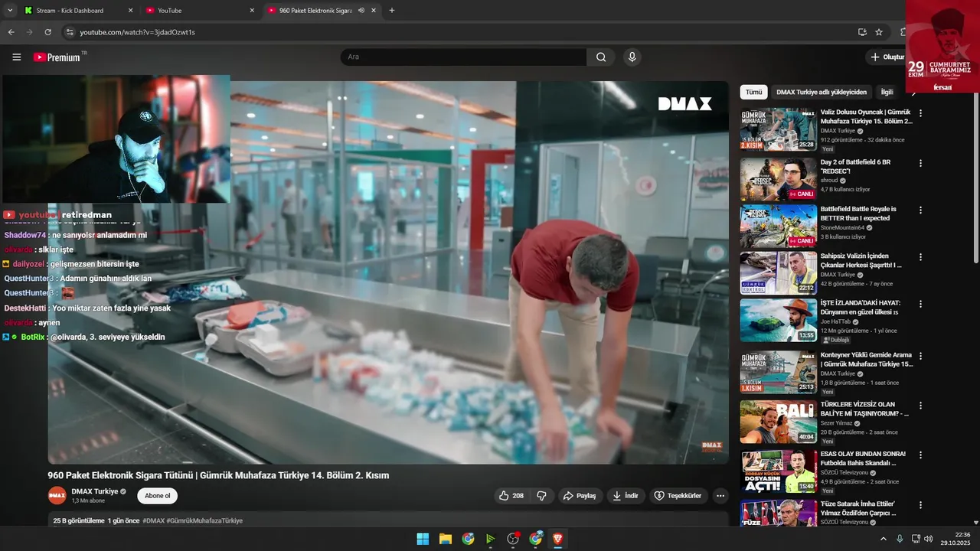Click the Joe HaTTab channel name

pyautogui.click(x=836, y=321)
